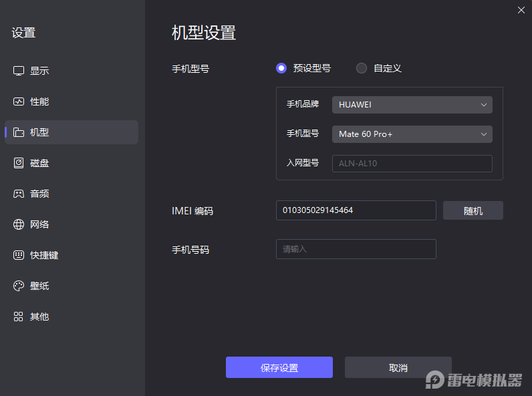
Task: Select the 预设型号 radio button
Action: pyautogui.click(x=281, y=68)
